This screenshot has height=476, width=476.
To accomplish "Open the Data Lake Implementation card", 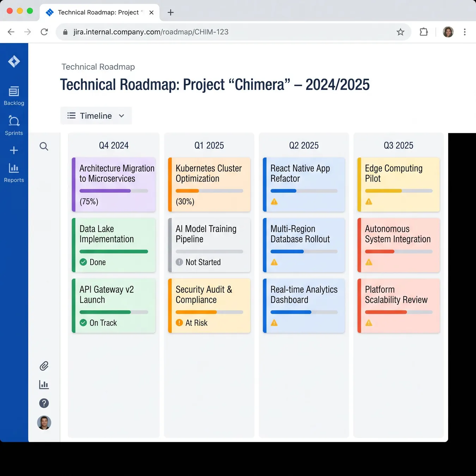I will tap(114, 245).
